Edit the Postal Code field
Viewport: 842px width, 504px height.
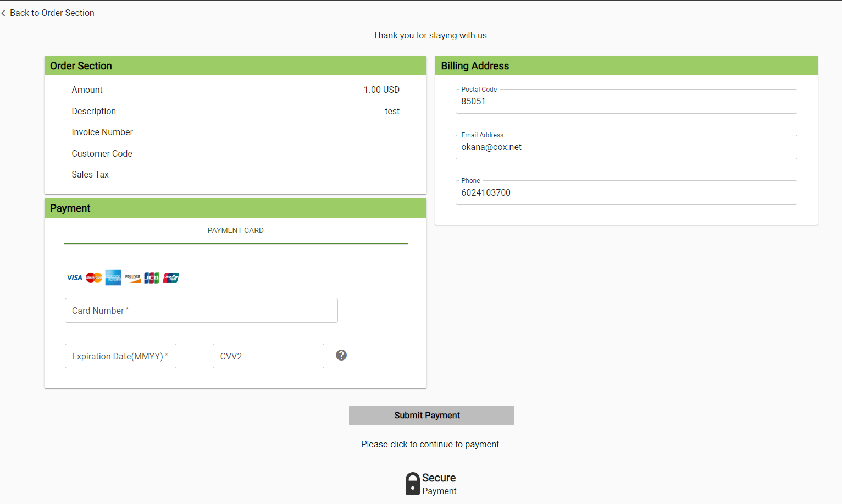click(x=626, y=102)
